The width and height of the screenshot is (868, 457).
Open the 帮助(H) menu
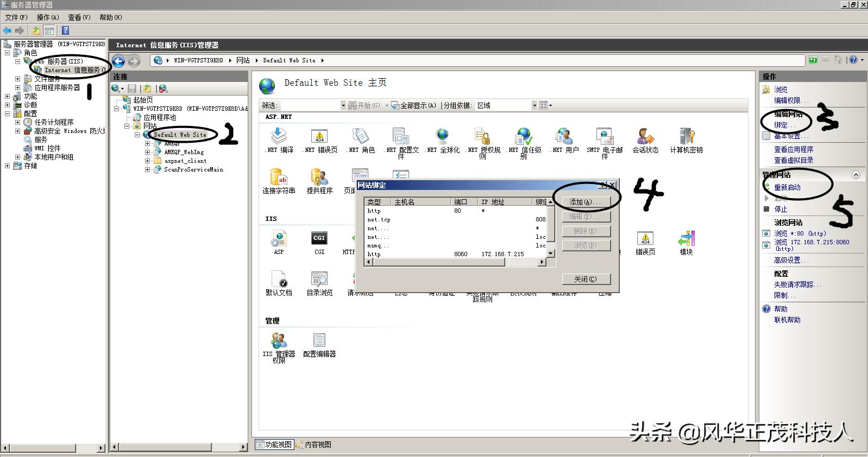pyautogui.click(x=111, y=17)
